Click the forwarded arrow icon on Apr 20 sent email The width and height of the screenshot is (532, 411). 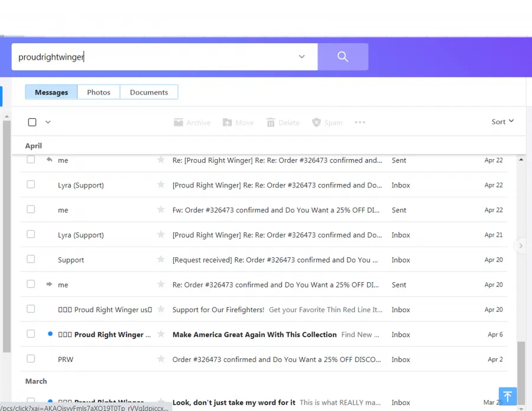50,284
